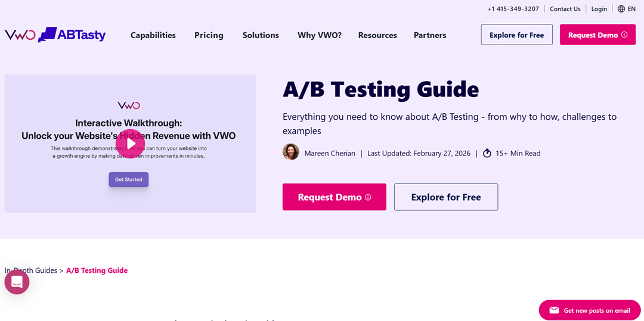This screenshot has width=644, height=321.
Task: Expand the Solutions menu
Action: tap(261, 35)
